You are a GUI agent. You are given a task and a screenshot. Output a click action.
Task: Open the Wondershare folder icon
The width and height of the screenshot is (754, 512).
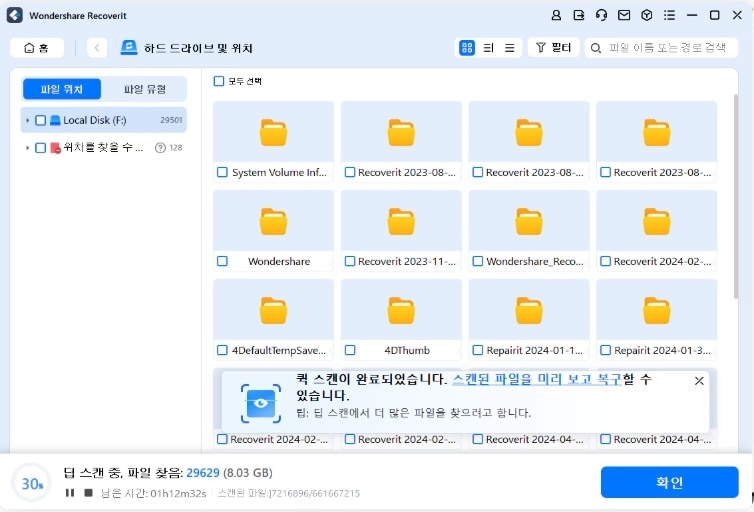pos(274,222)
